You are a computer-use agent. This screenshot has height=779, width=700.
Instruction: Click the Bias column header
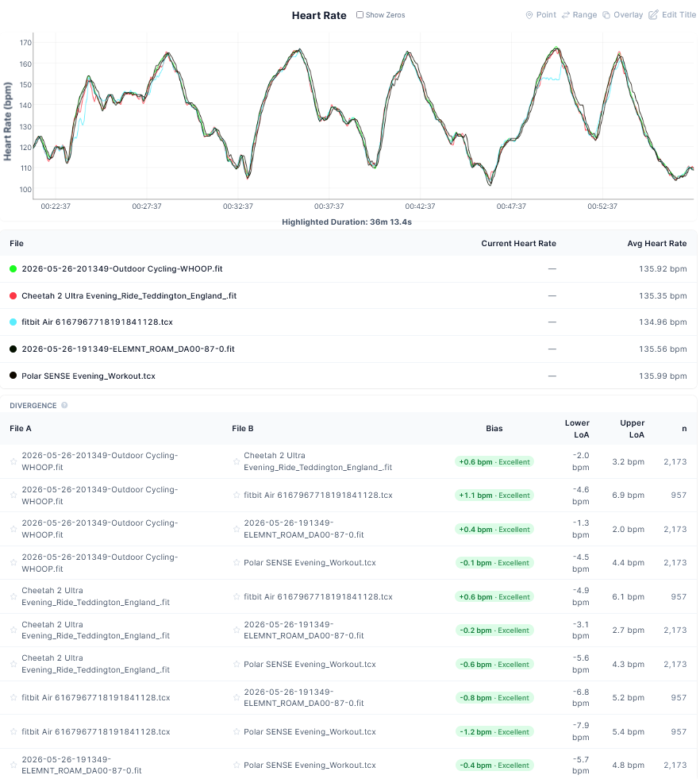coord(494,428)
